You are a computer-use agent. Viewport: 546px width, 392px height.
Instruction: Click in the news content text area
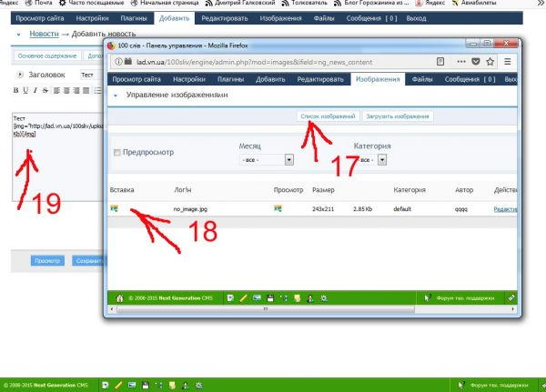pyautogui.click(x=58, y=156)
